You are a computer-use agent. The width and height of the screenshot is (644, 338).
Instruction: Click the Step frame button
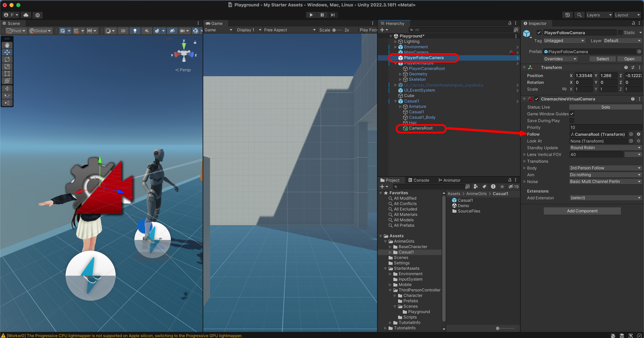pos(333,15)
